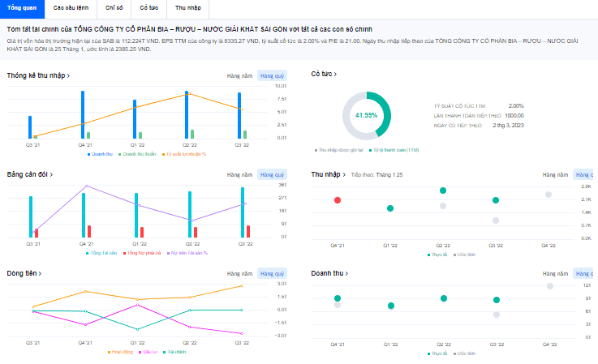The height and width of the screenshot is (364, 598).
Task: Open the Chỉ số tab
Action: point(114,8)
